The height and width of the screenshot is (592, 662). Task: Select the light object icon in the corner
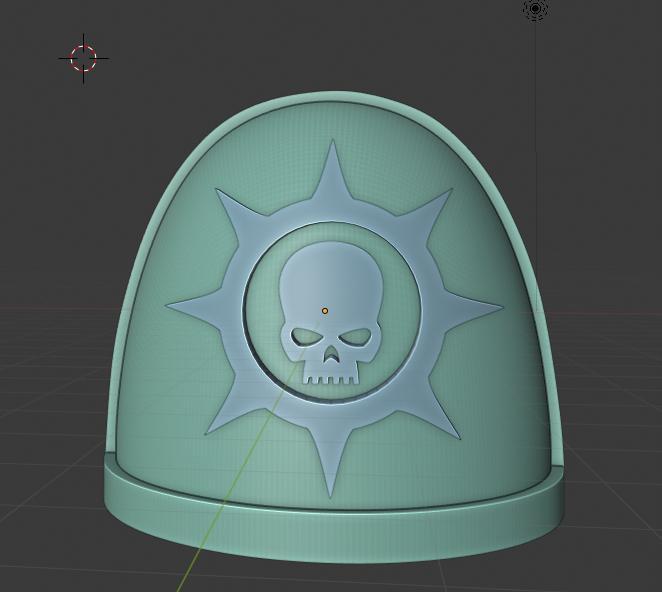pos(535,8)
